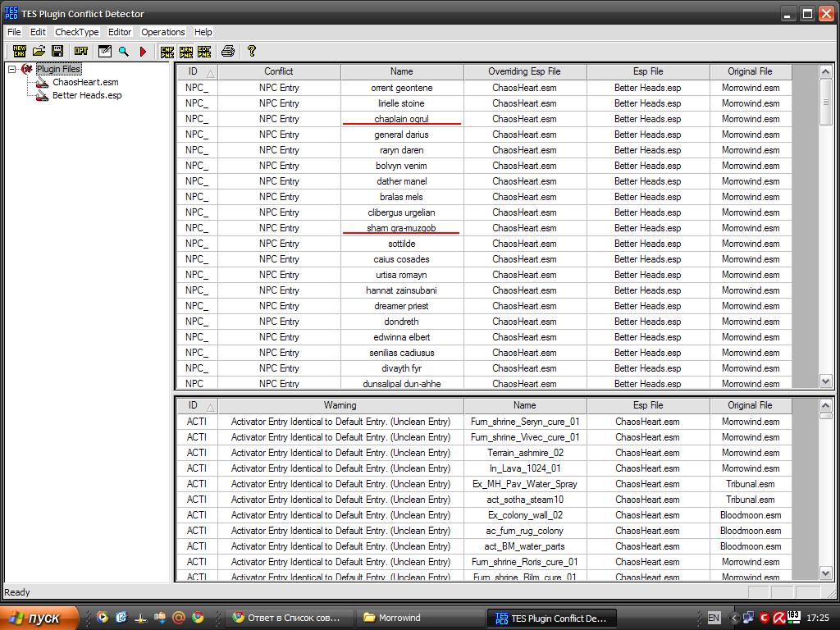This screenshot has height=630, width=840.
Task: Select the 'caius cosades' conflict row
Action: [x=484, y=259]
